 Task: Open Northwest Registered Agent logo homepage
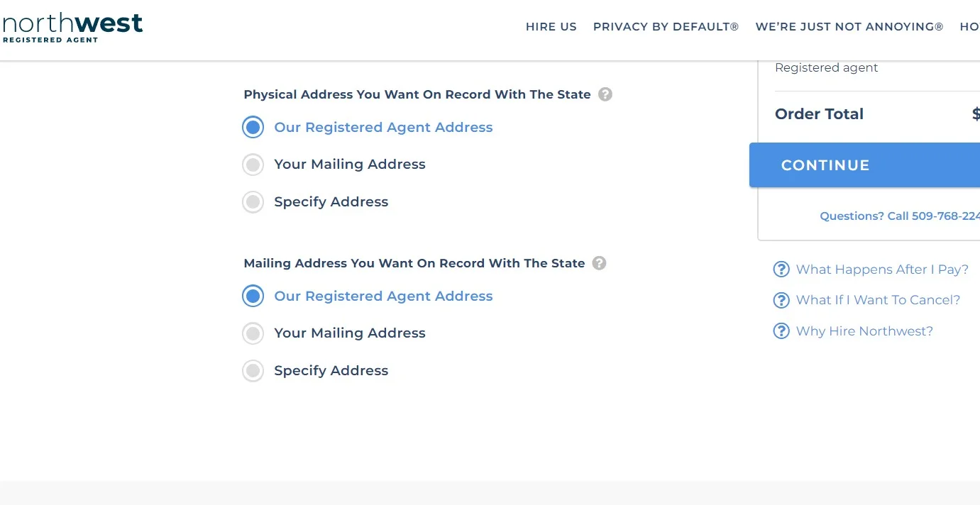coord(72,27)
